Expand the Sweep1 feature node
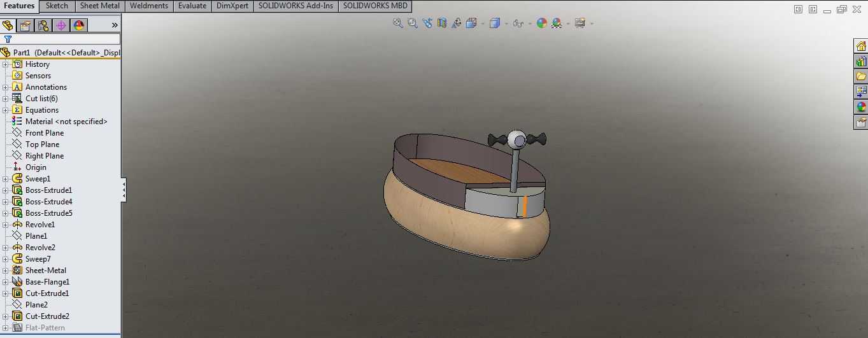Screen dimensions: 868x338 click(x=6, y=179)
